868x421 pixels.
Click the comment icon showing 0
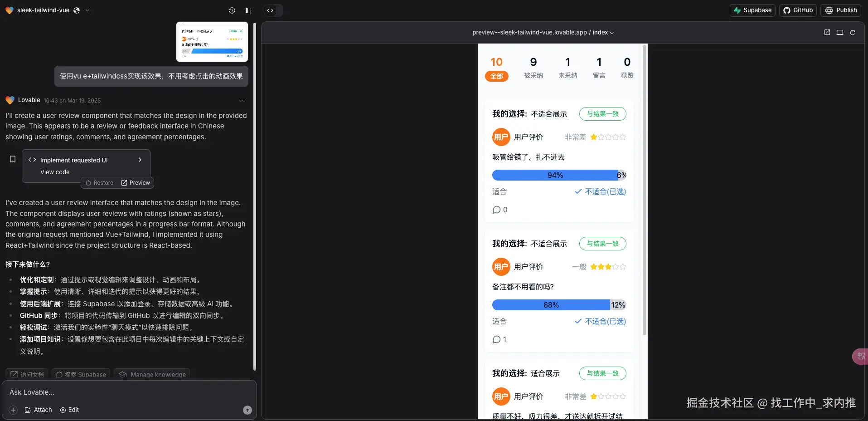coord(497,210)
